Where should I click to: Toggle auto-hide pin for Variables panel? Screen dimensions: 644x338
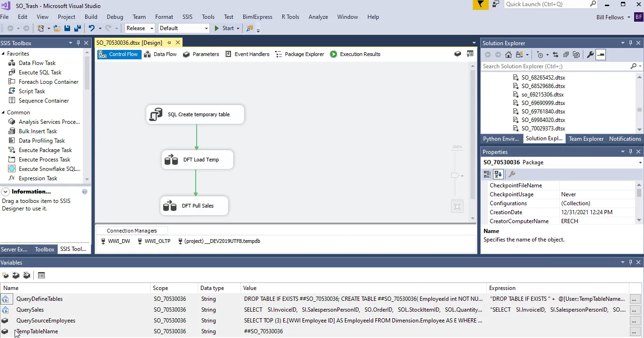coord(631,263)
